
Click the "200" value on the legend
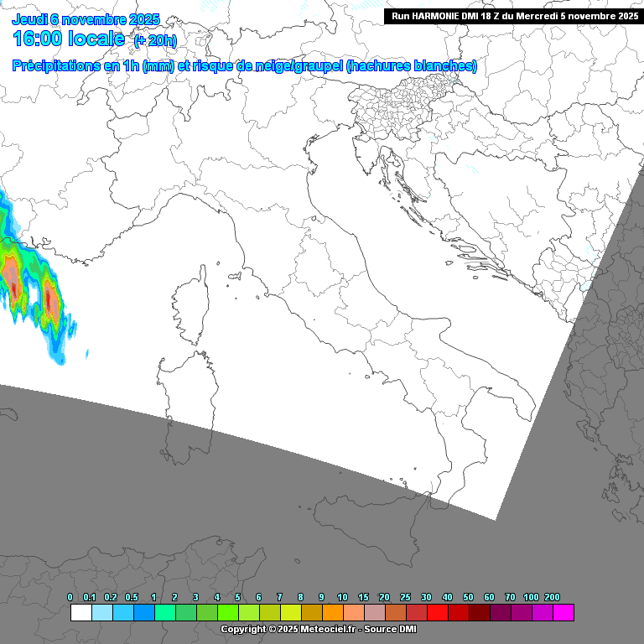[x=552, y=597]
